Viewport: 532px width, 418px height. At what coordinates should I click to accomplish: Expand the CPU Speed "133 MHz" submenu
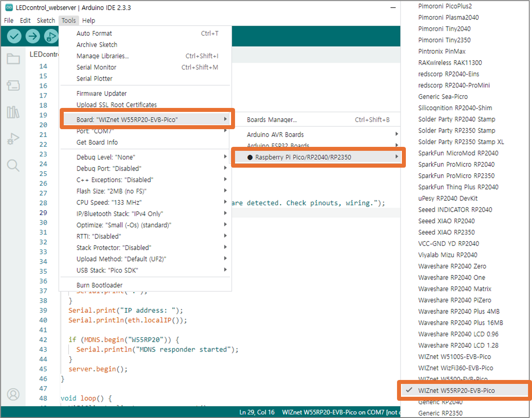point(145,203)
